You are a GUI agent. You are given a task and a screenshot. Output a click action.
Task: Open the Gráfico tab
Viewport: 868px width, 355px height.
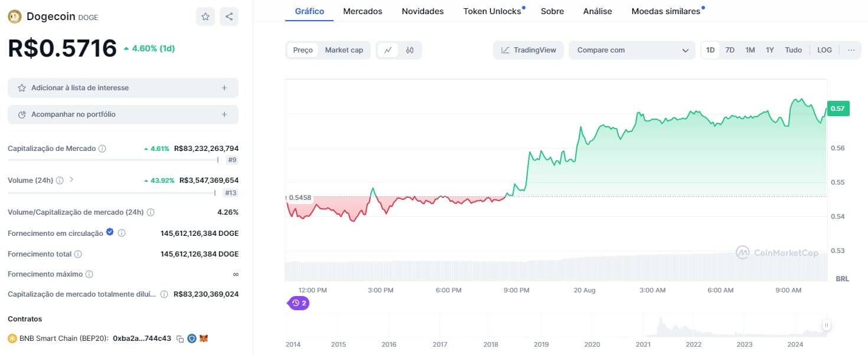pyautogui.click(x=309, y=11)
